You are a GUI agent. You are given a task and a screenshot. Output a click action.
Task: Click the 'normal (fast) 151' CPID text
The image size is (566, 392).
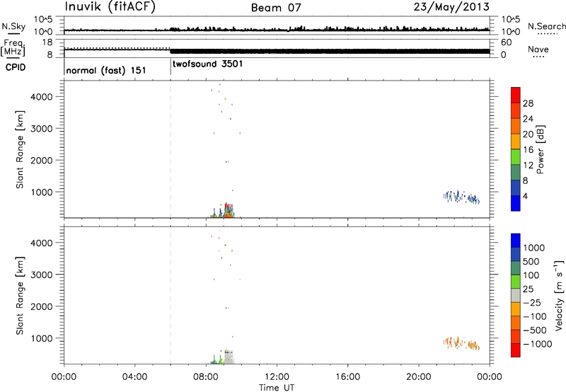coord(106,70)
